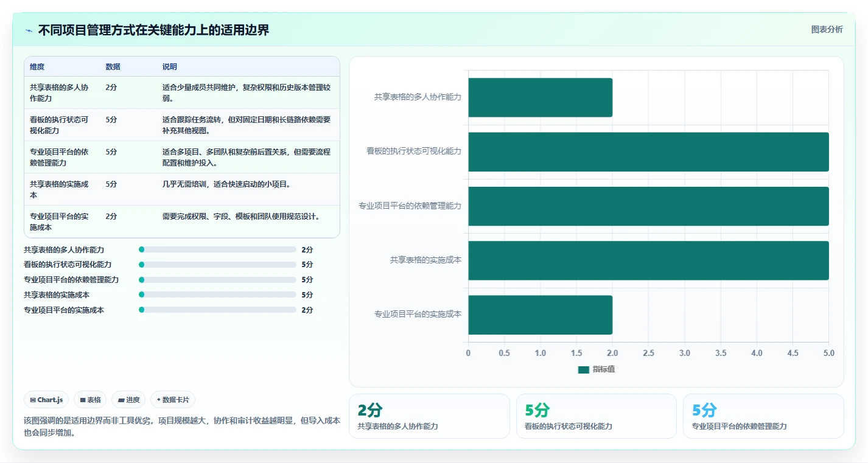Click progress bar for 看板的执行状态可视化能力
The width and height of the screenshot is (868, 463).
(x=217, y=265)
